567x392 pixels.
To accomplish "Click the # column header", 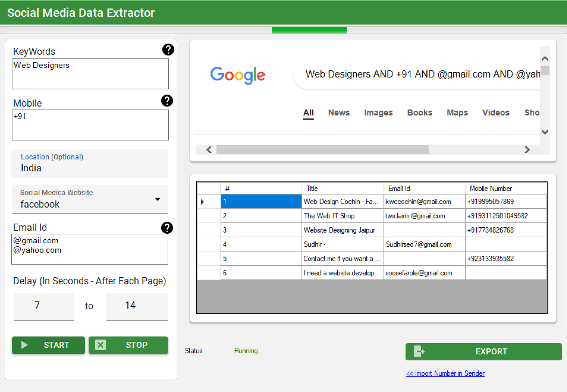I will pyautogui.click(x=261, y=188).
